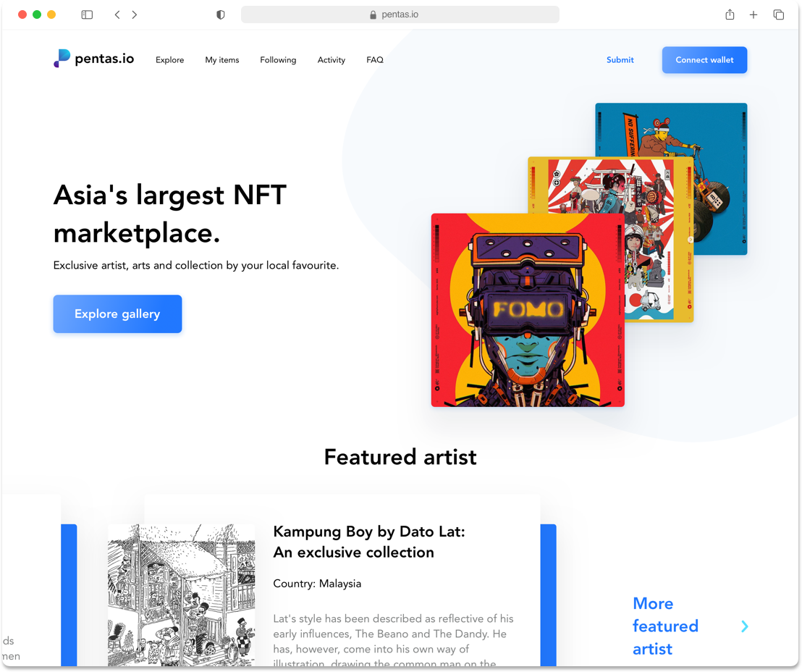Image resolution: width=802 pixels, height=672 pixels.
Task: Go back with the browser back arrow
Action: point(117,14)
